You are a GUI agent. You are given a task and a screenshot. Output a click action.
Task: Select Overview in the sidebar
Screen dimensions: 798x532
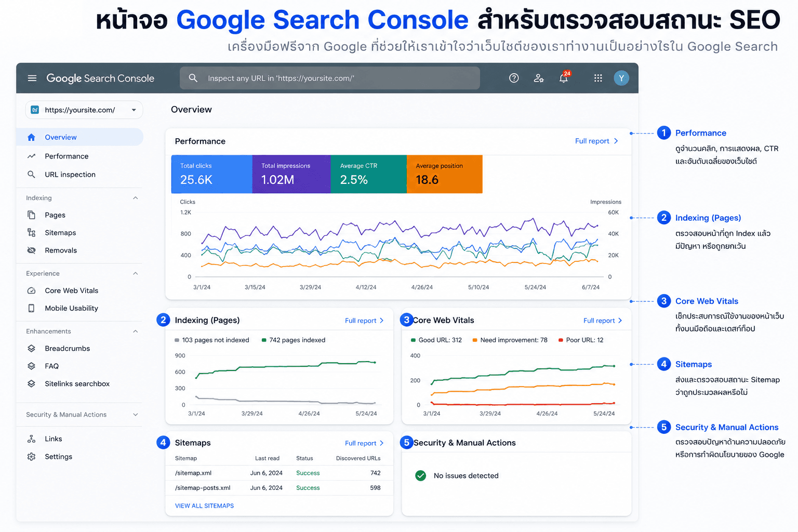79,137
